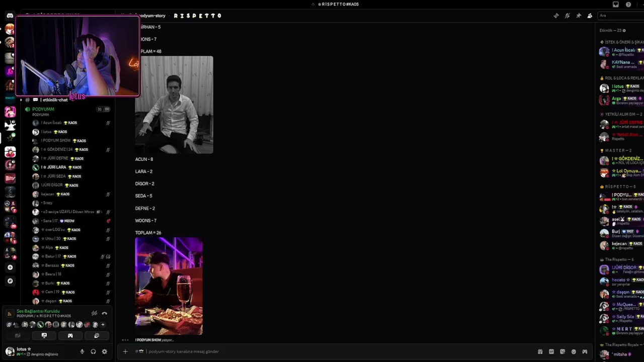The width and height of the screenshot is (644, 362).
Task: Click Ses Bağlantısı Kuruldu connection status
Action: pyautogui.click(x=38, y=311)
